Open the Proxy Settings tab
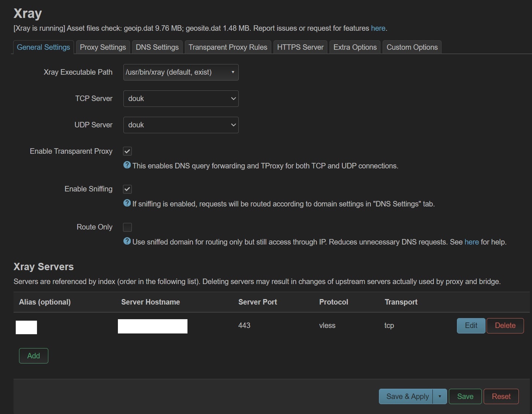Screen dimensions: 532x414 point(103,47)
